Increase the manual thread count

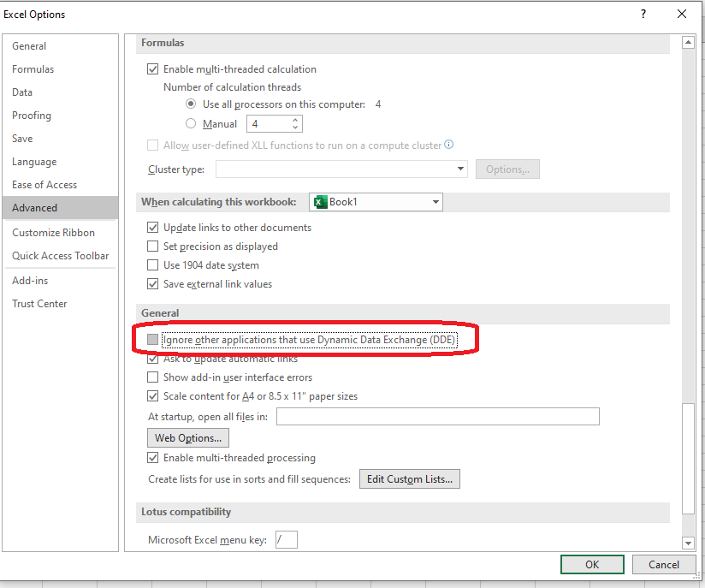[295, 120]
